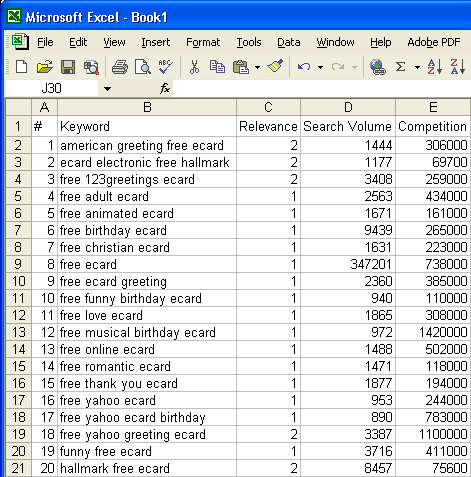The image size is (471, 477).
Task: Open a file with the Open folder icon
Action: pyautogui.click(x=45, y=67)
